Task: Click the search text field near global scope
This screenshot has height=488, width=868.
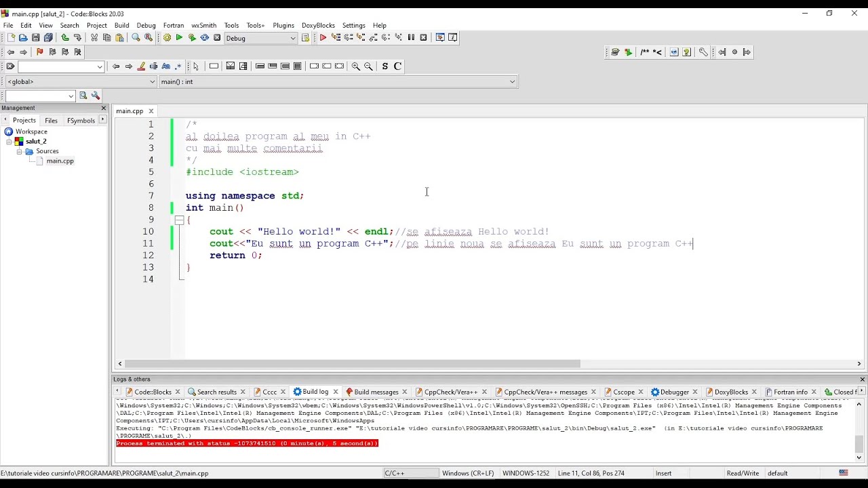Action: 39,96
